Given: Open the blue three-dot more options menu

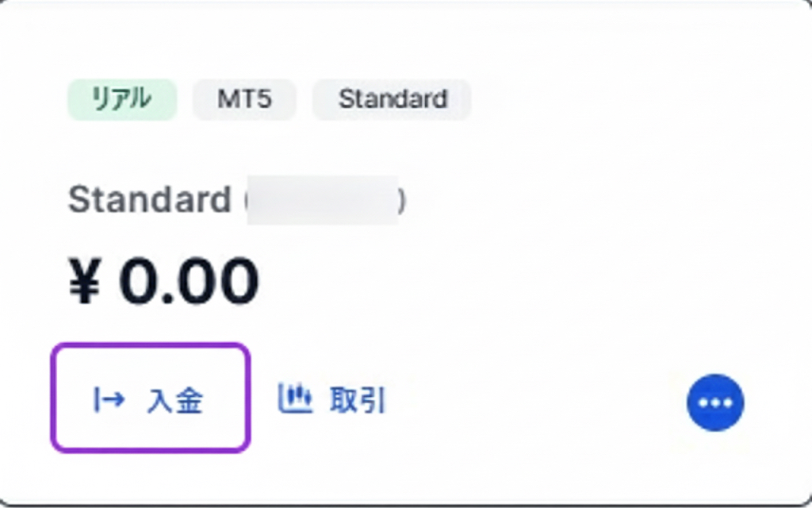Looking at the screenshot, I should [x=715, y=402].
